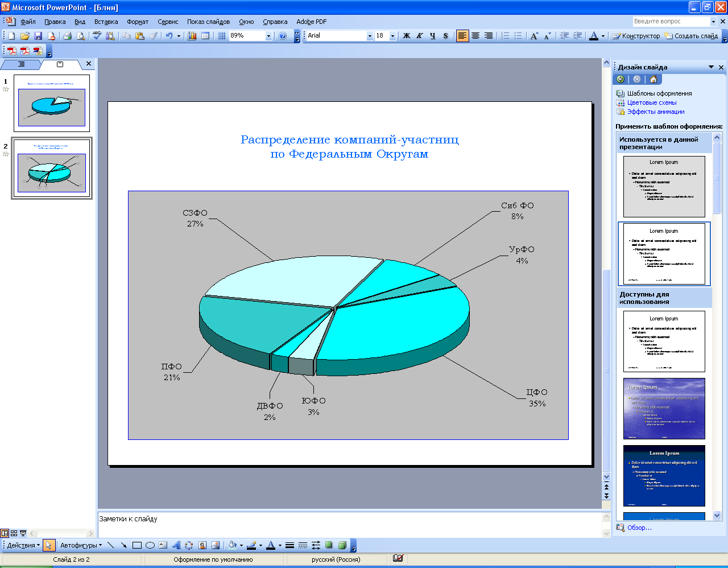728x568 pixels.
Task: Open the Действия drawing menu
Action: click(x=23, y=545)
